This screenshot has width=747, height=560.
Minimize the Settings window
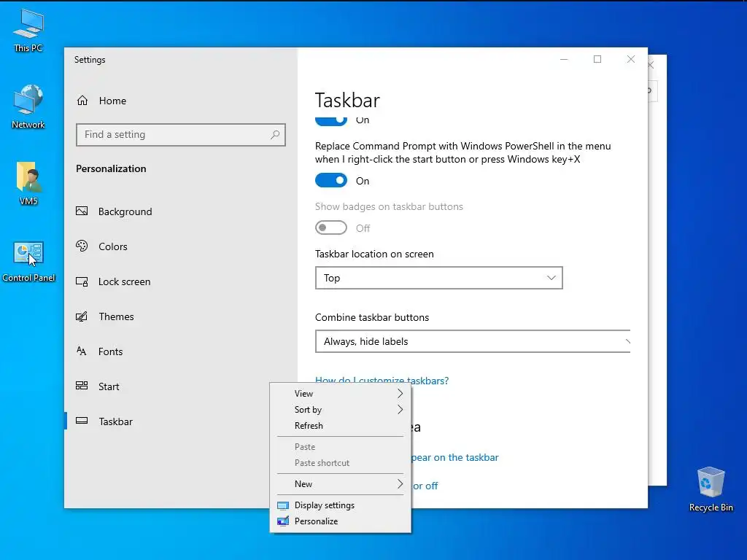point(564,59)
